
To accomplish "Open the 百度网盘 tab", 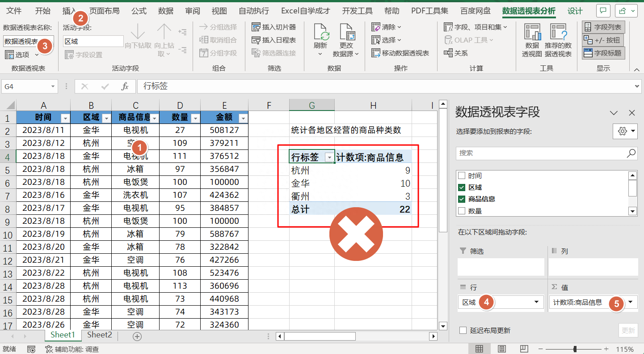I will point(476,11).
